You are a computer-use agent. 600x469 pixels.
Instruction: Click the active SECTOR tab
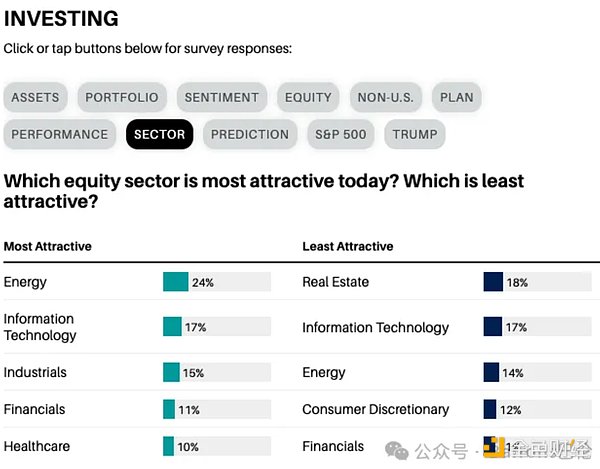159,134
